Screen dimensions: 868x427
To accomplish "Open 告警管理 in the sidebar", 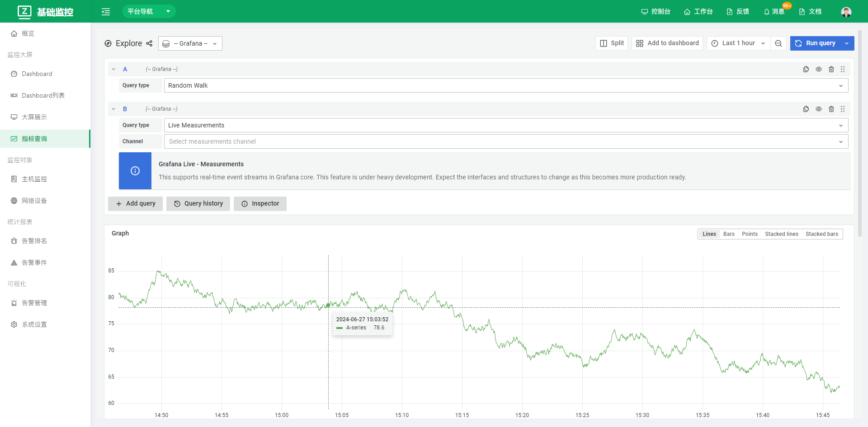I will 45,303.
